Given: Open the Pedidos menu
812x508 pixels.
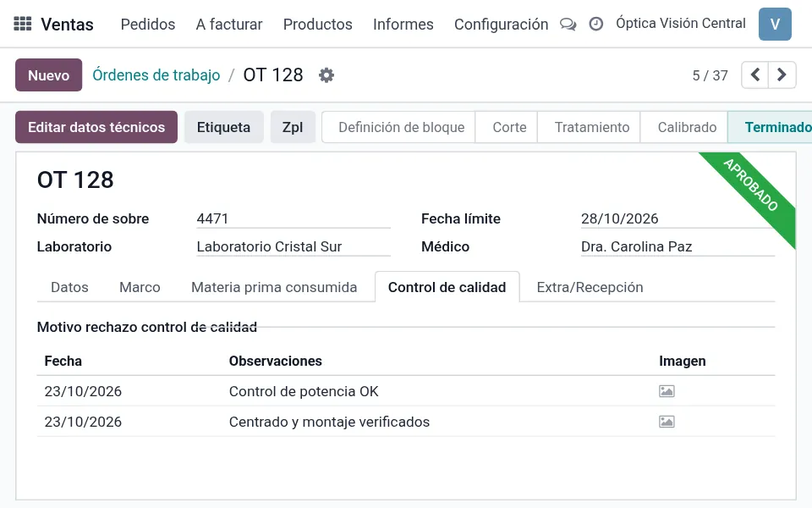Looking at the screenshot, I should coord(148,25).
